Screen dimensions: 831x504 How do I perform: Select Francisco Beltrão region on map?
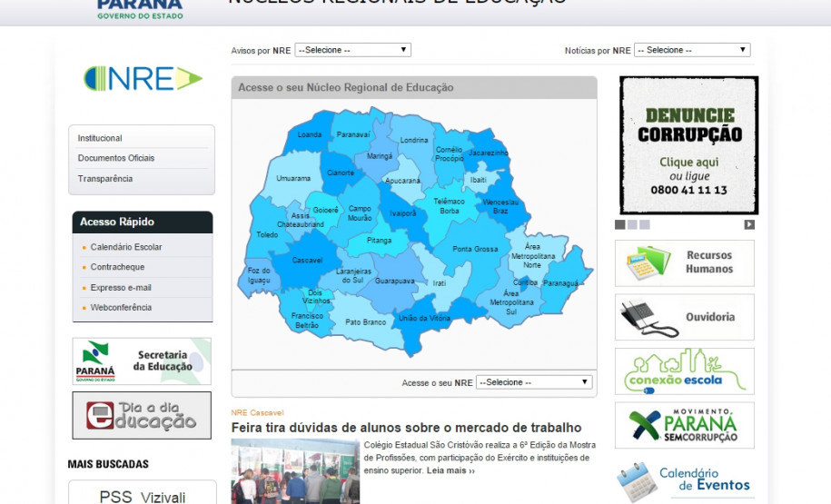tap(306, 321)
